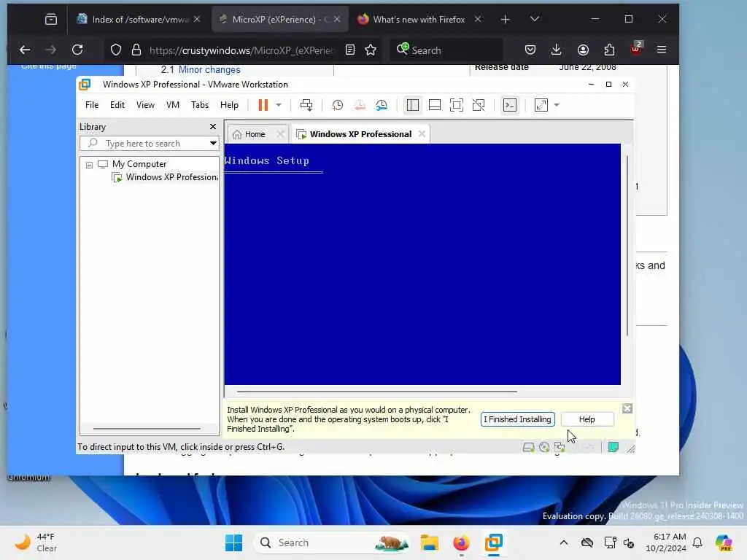Open VMware File menu
This screenshot has width=747, height=560.
(92, 105)
